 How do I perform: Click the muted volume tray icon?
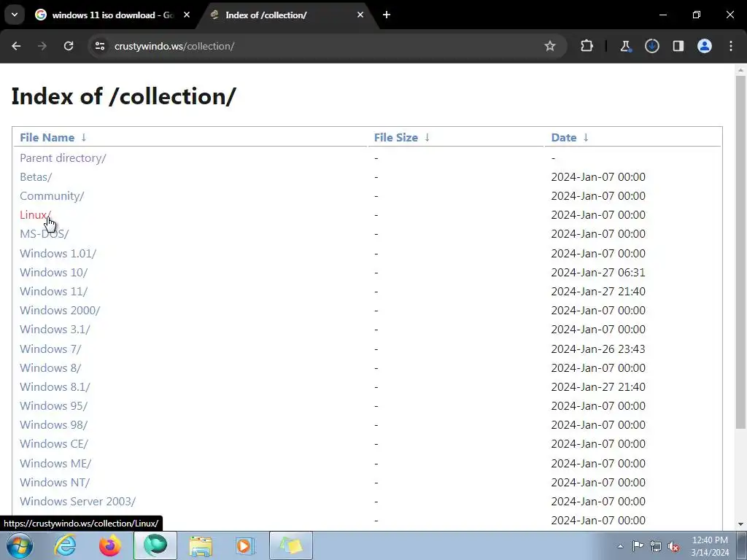(x=673, y=546)
